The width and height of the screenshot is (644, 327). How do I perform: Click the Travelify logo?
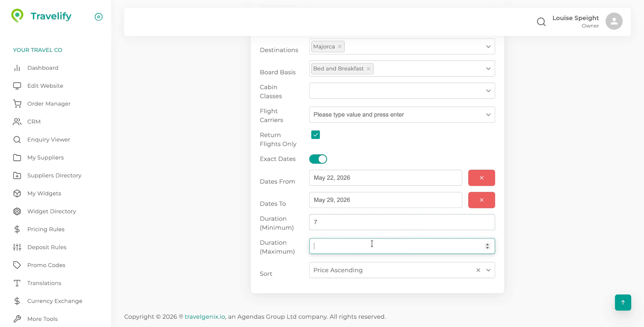point(41,16)
